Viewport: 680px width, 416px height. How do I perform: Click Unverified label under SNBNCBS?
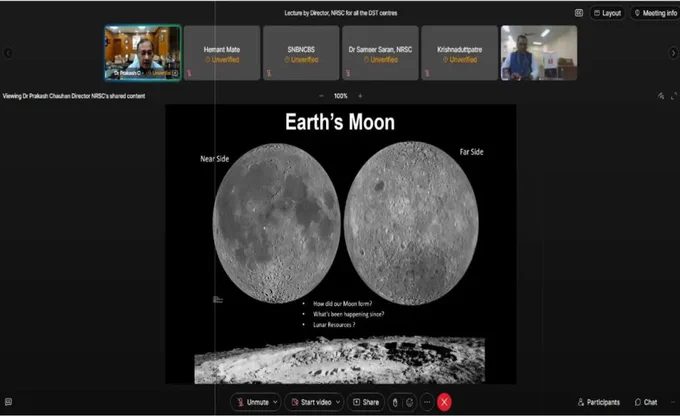[301, 60]
